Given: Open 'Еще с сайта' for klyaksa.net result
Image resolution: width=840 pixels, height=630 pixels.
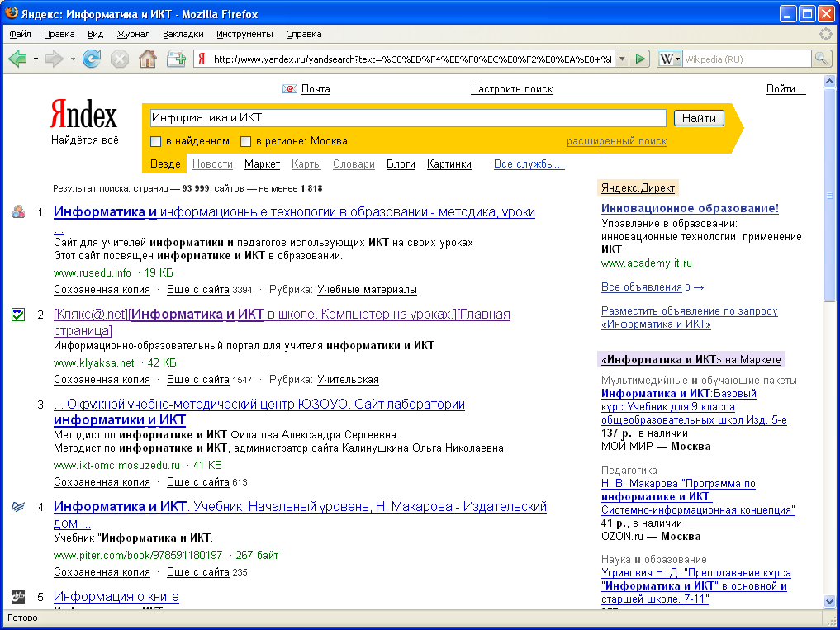Looking at the screenshot, I should coord(198,380).
